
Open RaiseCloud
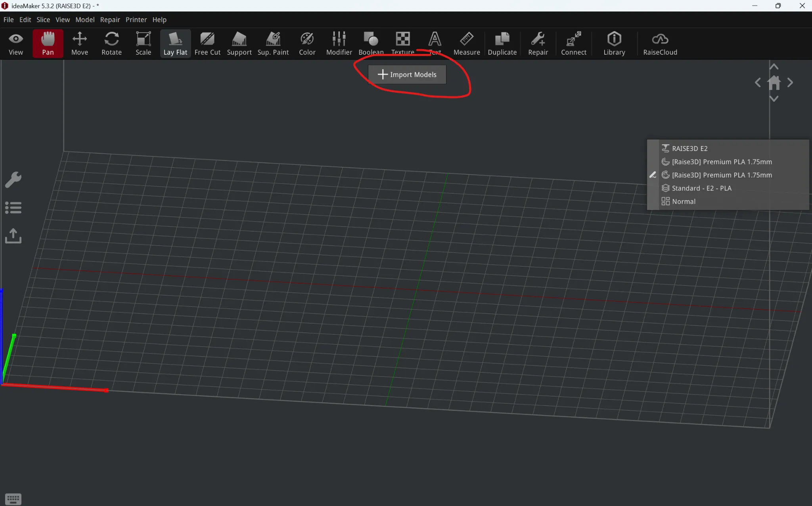[x=660, y=44]
